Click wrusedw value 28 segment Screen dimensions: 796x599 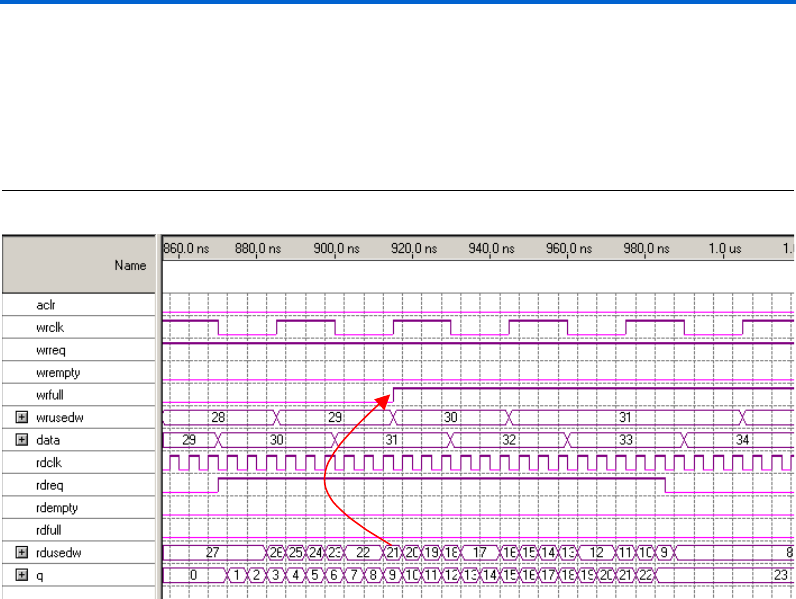click(219, 417)
